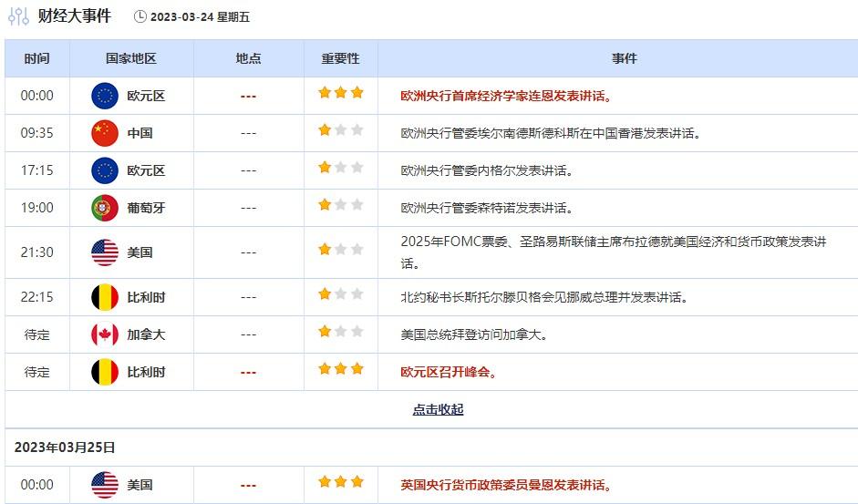The height and width of the screenshot is (504, 858).
Task: Click the Eurozone flag in the 17:15 row
Action: [105, 170]
